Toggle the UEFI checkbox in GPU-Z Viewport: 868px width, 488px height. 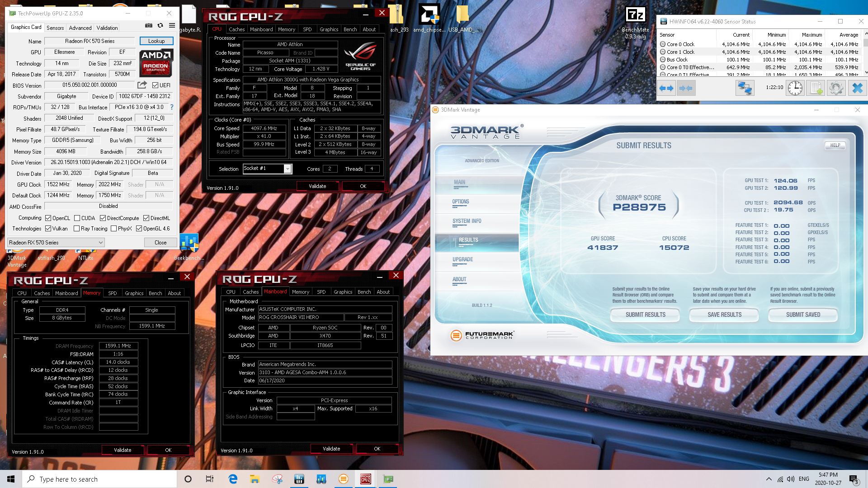tap(155, 85)
